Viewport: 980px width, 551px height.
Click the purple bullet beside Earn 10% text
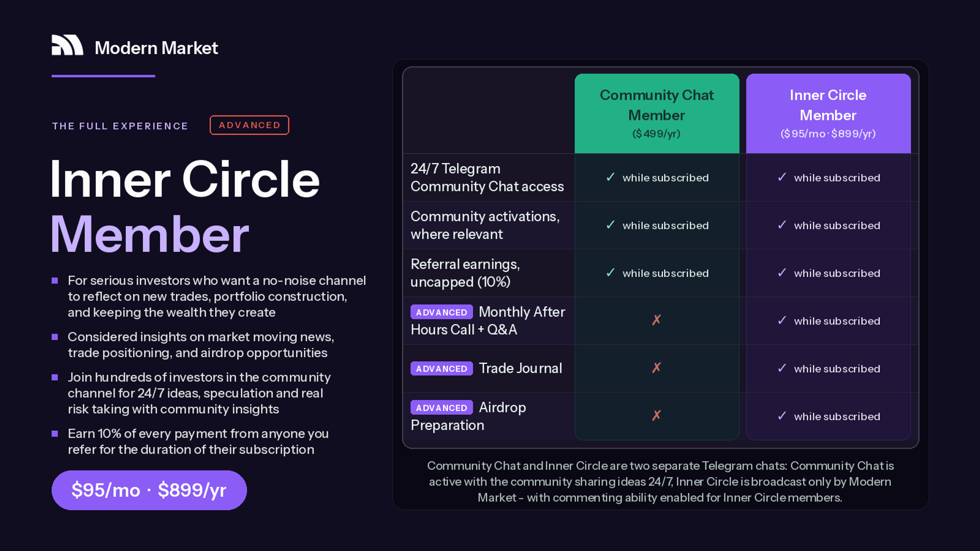point(55,434)
